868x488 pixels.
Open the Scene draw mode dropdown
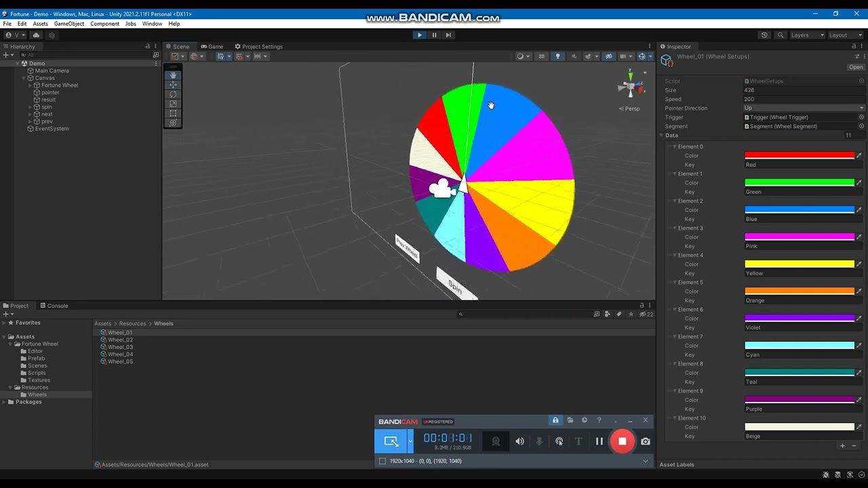(x=176, y=56)
